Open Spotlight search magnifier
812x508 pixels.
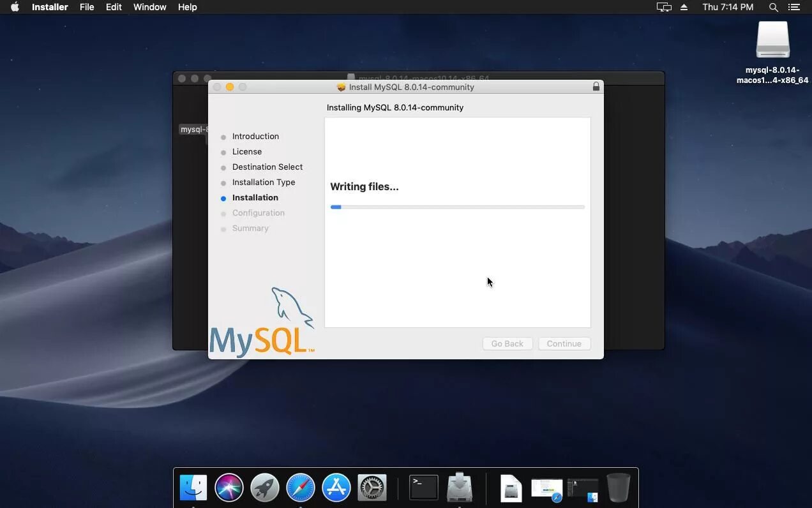pos(773,7)
